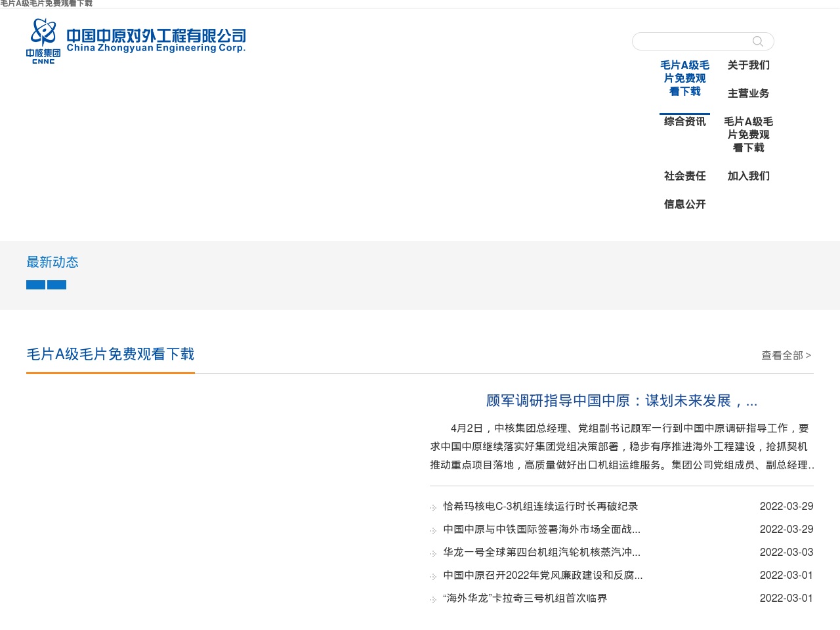Click date 2022-03-03 beside 华龙一号
Screen dimensions: 840x630
click(786, 552)
